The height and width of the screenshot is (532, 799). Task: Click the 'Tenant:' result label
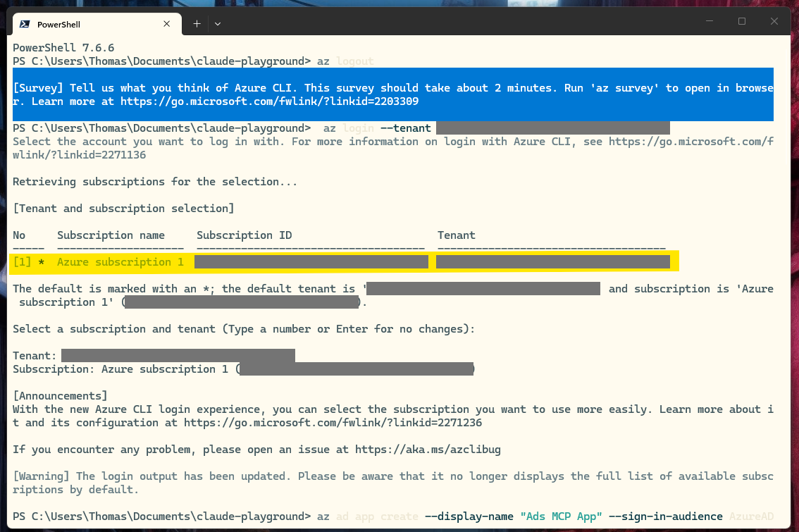tap(35, 356)
